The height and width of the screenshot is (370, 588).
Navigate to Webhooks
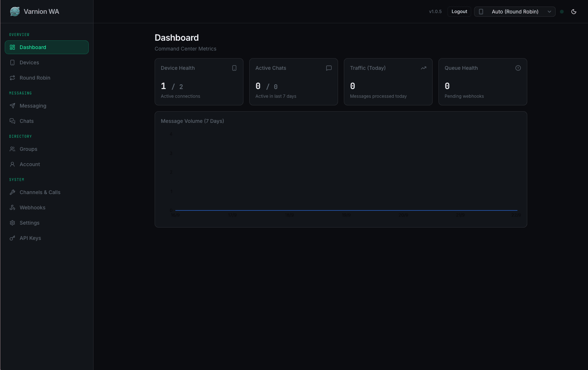coord(47,208)
